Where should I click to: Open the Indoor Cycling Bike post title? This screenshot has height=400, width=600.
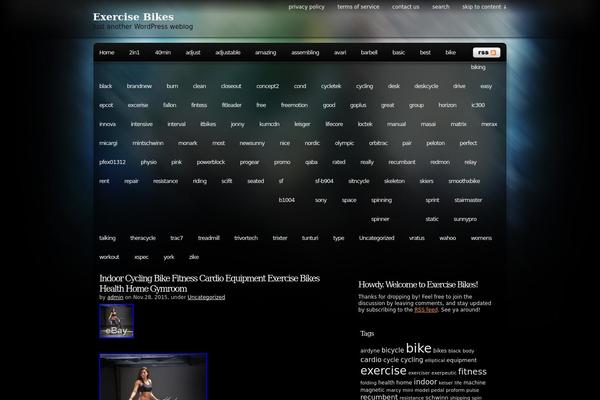pos(210,283)
